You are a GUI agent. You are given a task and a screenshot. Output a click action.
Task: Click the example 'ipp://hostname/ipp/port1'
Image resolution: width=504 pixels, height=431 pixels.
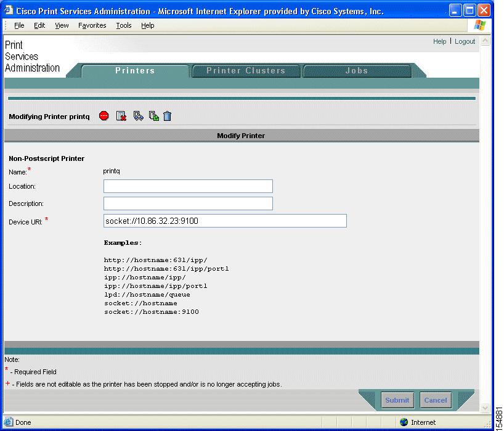(155, 286)
